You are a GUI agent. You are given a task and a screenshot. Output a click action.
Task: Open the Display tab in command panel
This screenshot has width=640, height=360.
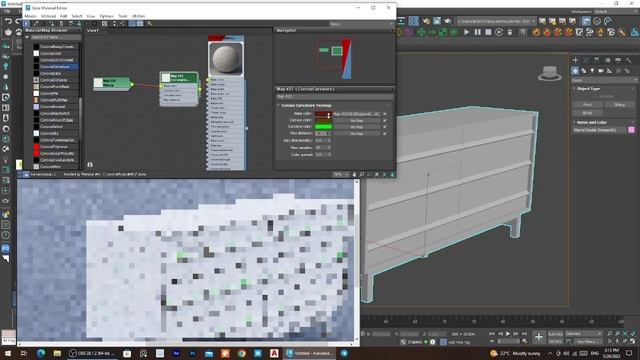coord(618,60)
